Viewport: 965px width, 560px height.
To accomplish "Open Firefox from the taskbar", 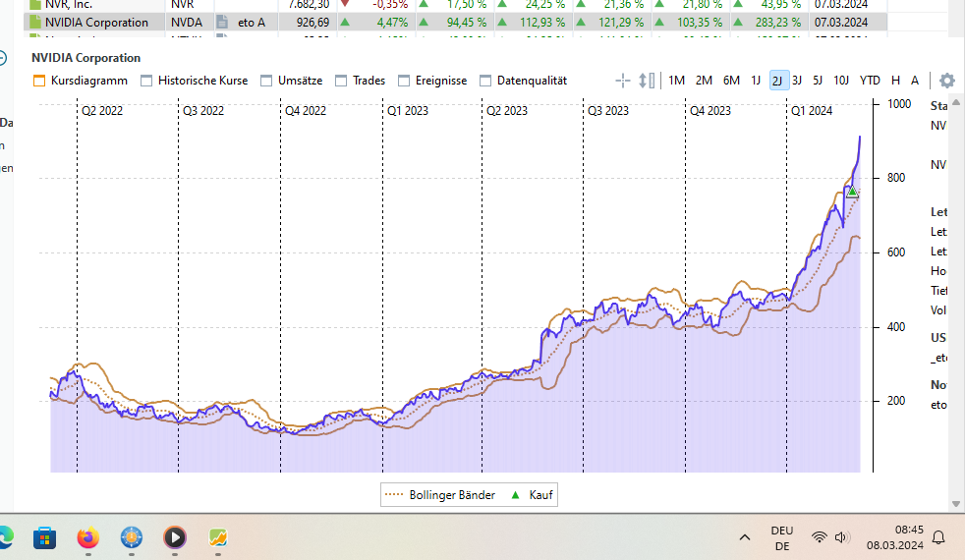I will pyautogui.click(x=88, y=537).
